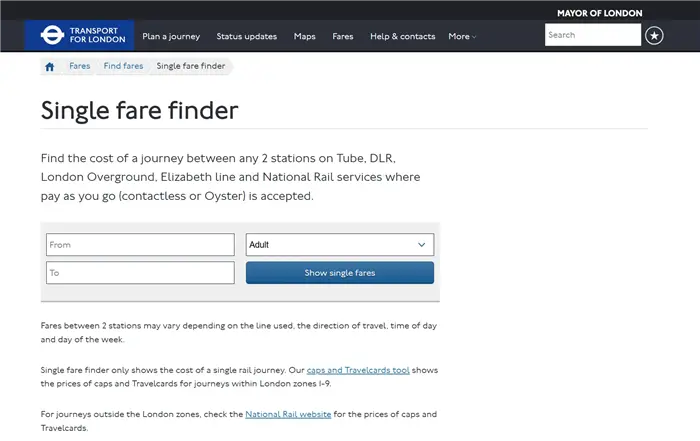Click the Fares breadcrumb link
This screenshot has width=700, height=441.
pyautogui.click(x=79, y=66)
